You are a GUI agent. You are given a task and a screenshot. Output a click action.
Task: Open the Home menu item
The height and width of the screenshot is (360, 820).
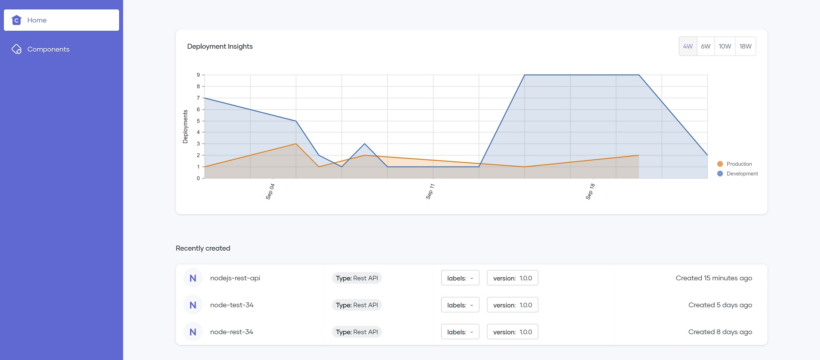[61, 20]
